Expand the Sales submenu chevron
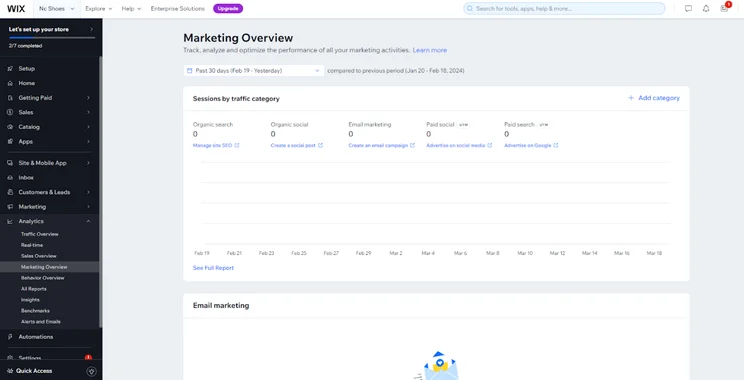The width and height of the screenshot is (744, 380). click(88, 113)
